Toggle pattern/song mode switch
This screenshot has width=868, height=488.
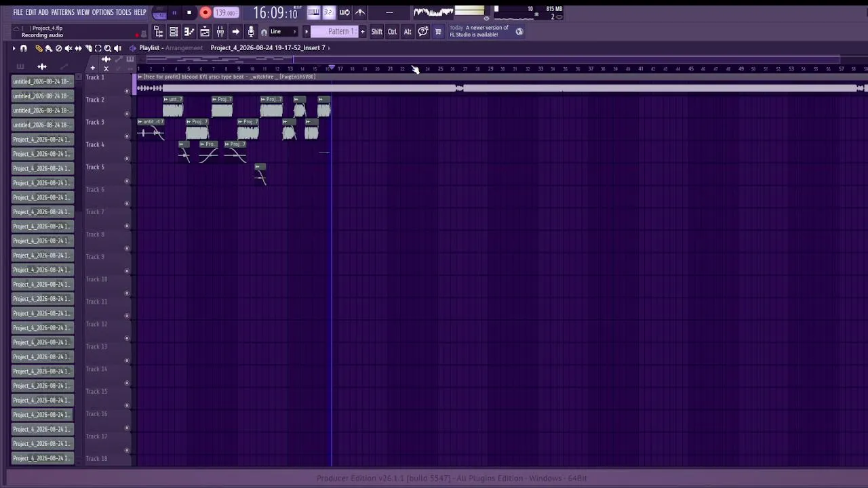coord(160,13)
